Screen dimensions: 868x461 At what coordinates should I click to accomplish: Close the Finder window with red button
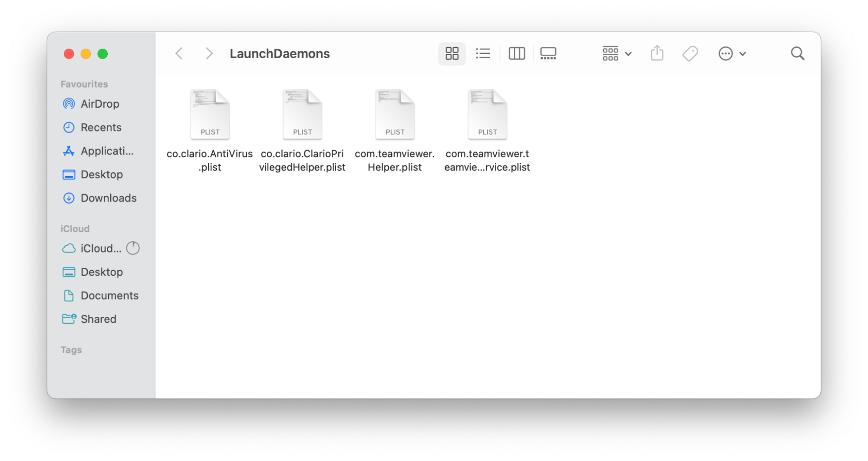click(69, 54)
